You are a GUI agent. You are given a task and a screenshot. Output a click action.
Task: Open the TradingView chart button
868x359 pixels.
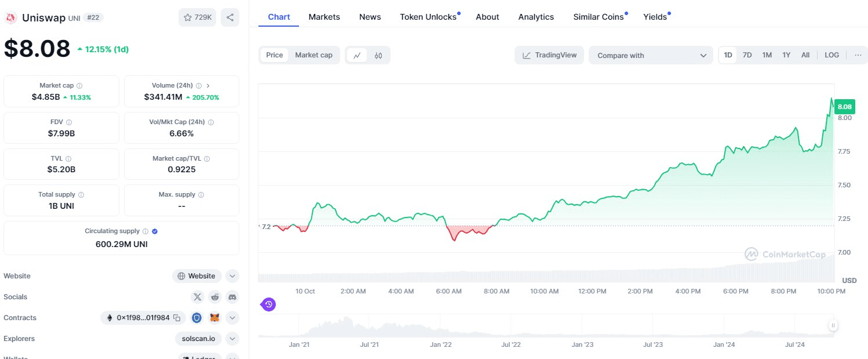click(x=549, y=55)
